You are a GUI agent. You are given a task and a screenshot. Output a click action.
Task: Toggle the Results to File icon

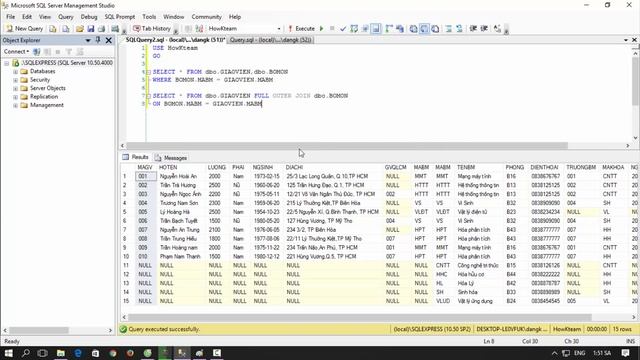[x=435, y=29]
